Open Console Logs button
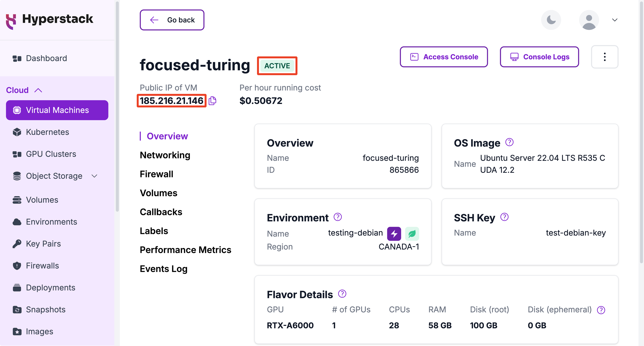The height and width of the screenshot is (346, 644). [x=540, y=57]
